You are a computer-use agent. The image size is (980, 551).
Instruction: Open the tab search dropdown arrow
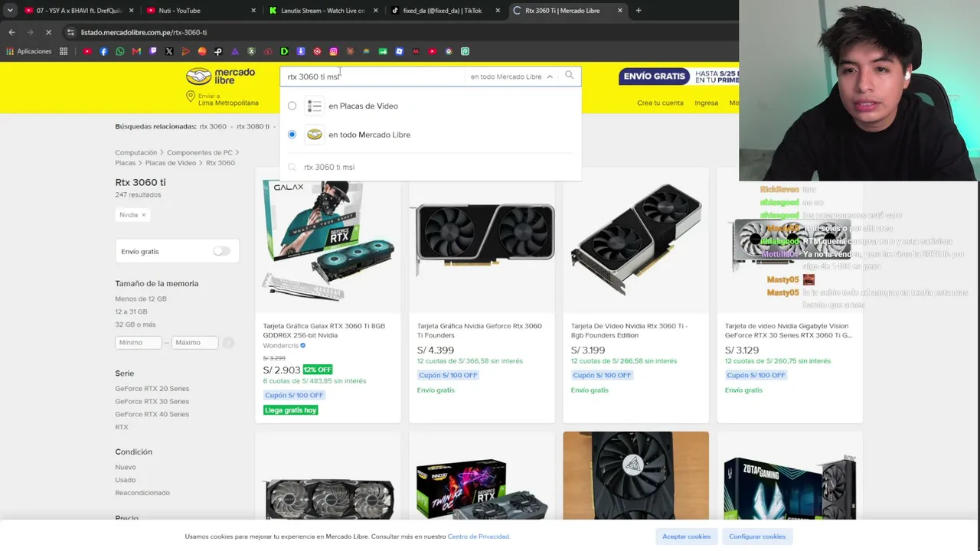10,11
